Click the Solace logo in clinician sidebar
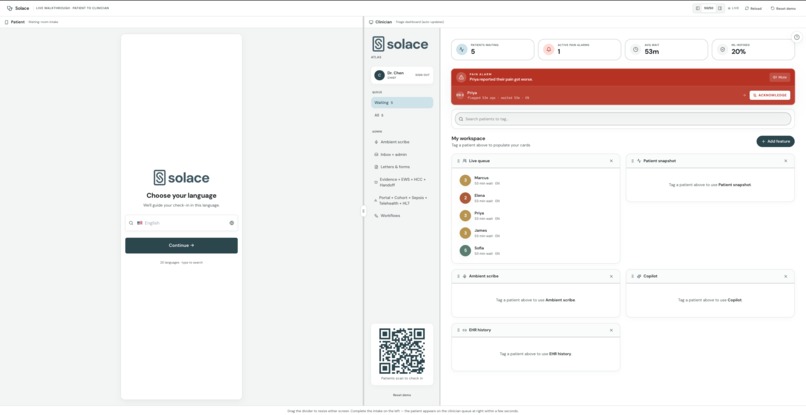Screen dimensions: 806x415 [400, 44]
